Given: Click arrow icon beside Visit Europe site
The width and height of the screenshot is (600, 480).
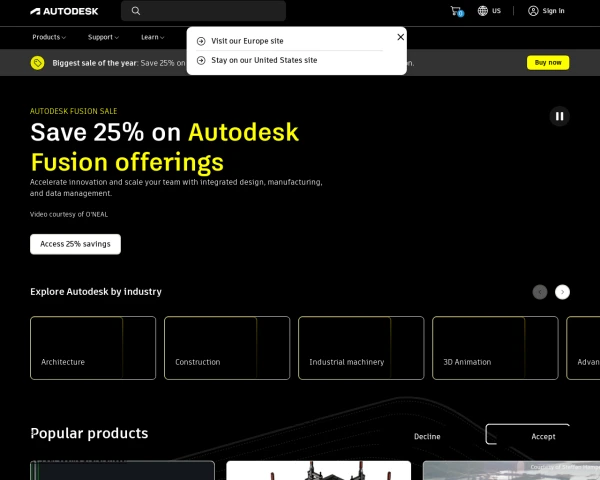Looking at the screenshot, I should tap(201, 41).
